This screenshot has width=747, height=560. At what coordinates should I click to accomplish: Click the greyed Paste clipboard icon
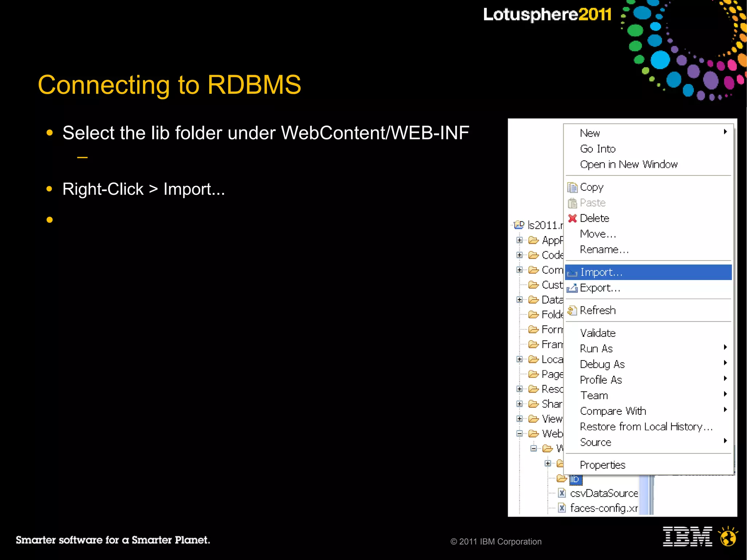coord(572,203)
